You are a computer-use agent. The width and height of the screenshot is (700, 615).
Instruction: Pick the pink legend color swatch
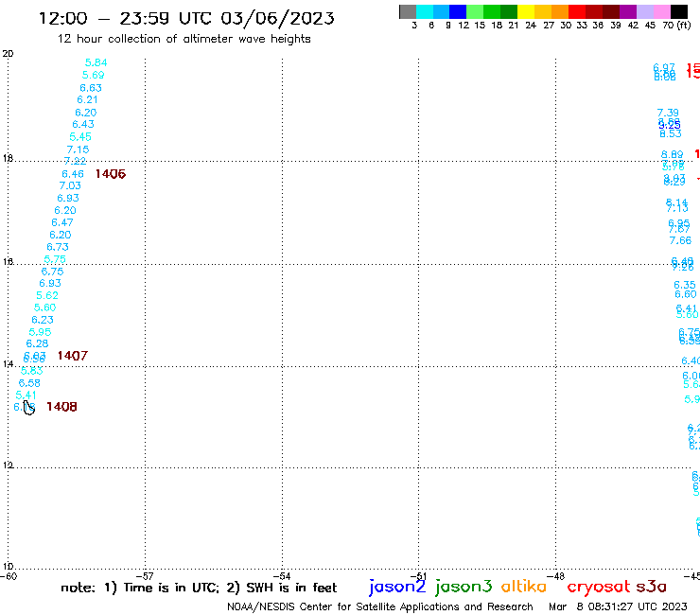pyautogui.click(x=661, y=11)
